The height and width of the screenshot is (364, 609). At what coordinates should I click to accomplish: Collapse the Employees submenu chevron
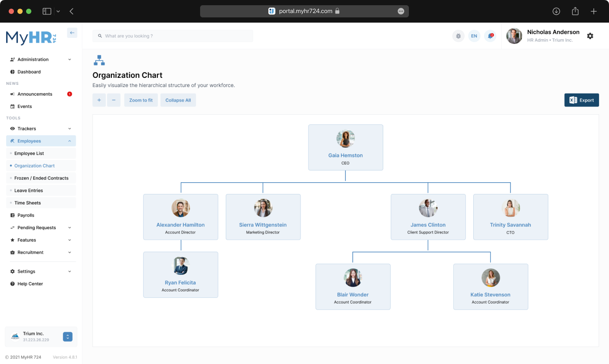[x=70, y=141]
